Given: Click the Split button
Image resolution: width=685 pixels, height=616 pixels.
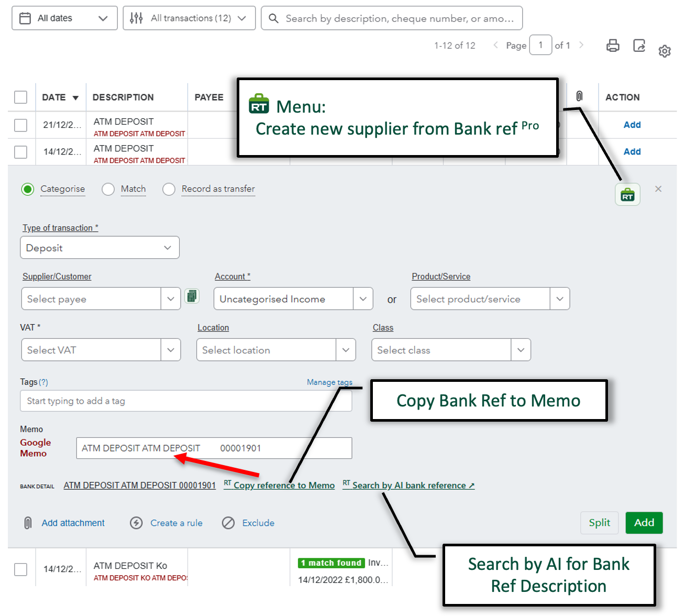Looking at the screenshot, I should point(600,523).
